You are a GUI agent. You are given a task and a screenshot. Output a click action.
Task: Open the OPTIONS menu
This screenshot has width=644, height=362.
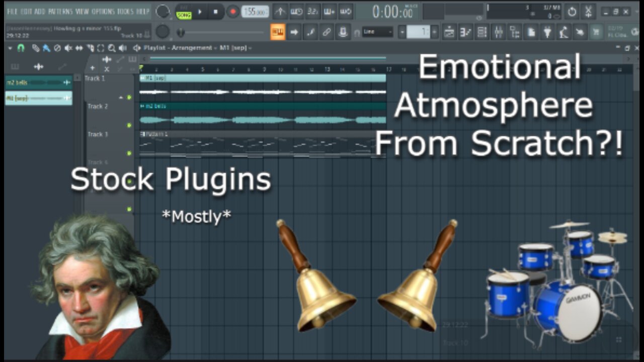pos(103,11)
